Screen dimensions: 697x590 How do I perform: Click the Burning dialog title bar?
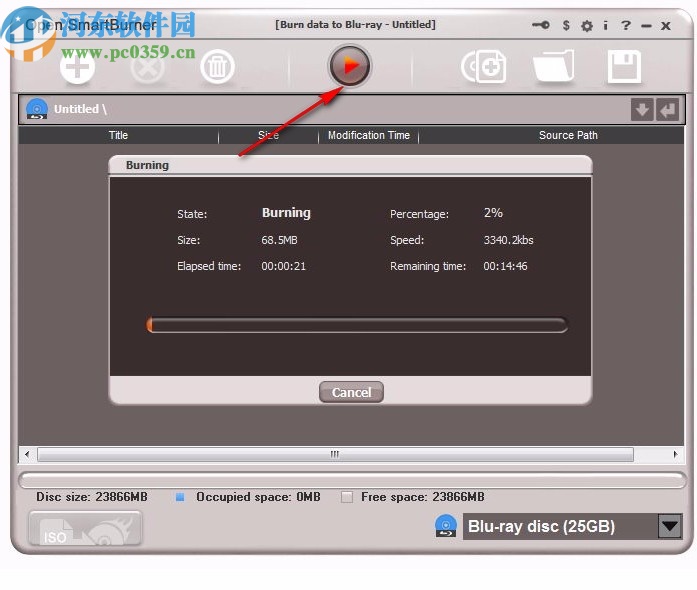pyautogui.click(x=350, y=165)
